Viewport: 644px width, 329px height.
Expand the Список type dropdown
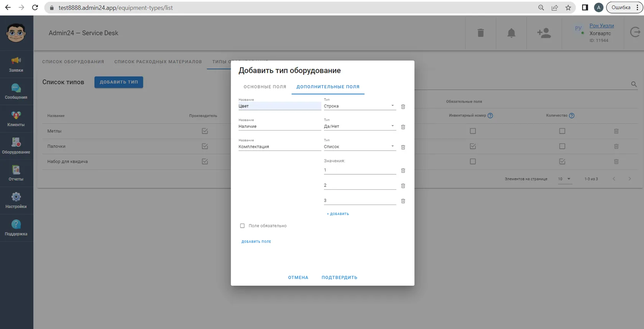coord(360,147)
